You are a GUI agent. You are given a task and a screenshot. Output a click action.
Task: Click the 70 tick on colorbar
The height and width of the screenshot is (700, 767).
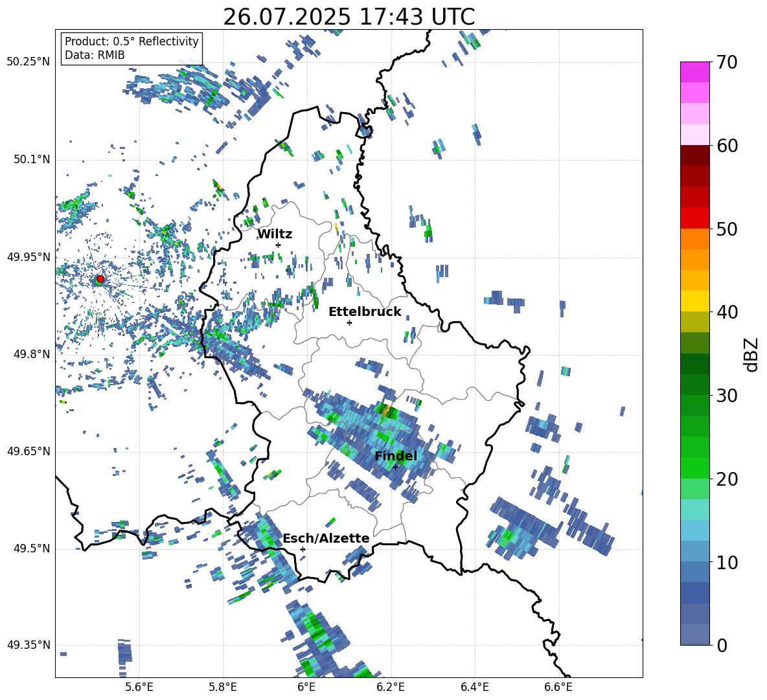click(727, 62)
